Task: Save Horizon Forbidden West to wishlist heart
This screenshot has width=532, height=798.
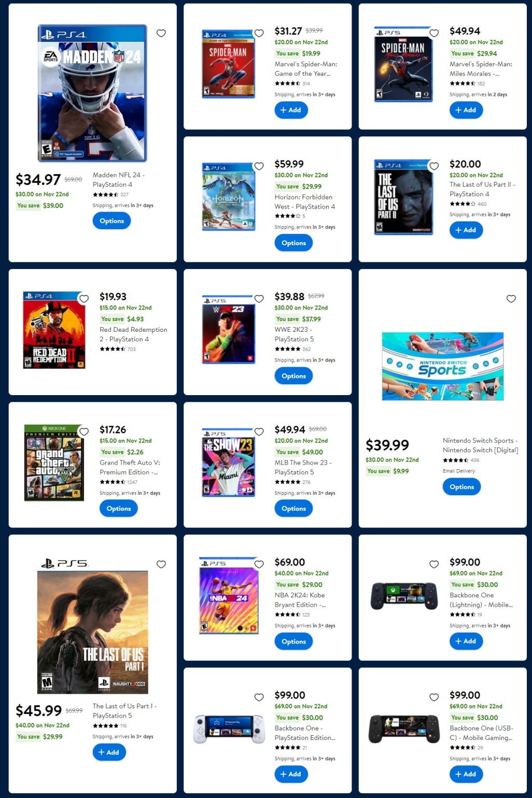Action: coord(259,166)
